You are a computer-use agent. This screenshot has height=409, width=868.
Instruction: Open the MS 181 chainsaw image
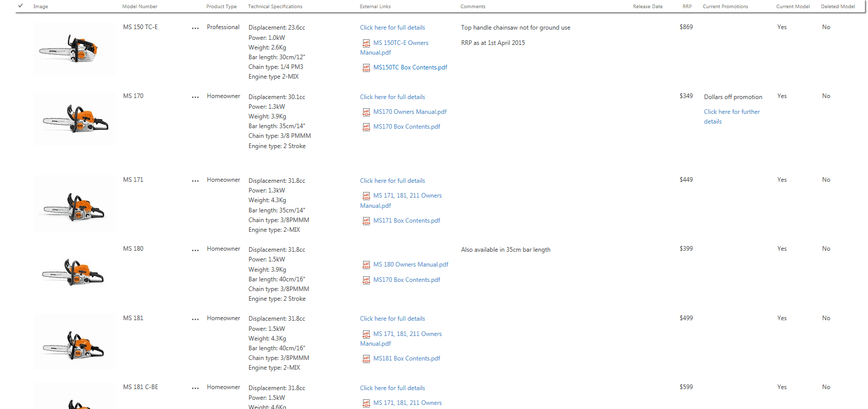75,342
